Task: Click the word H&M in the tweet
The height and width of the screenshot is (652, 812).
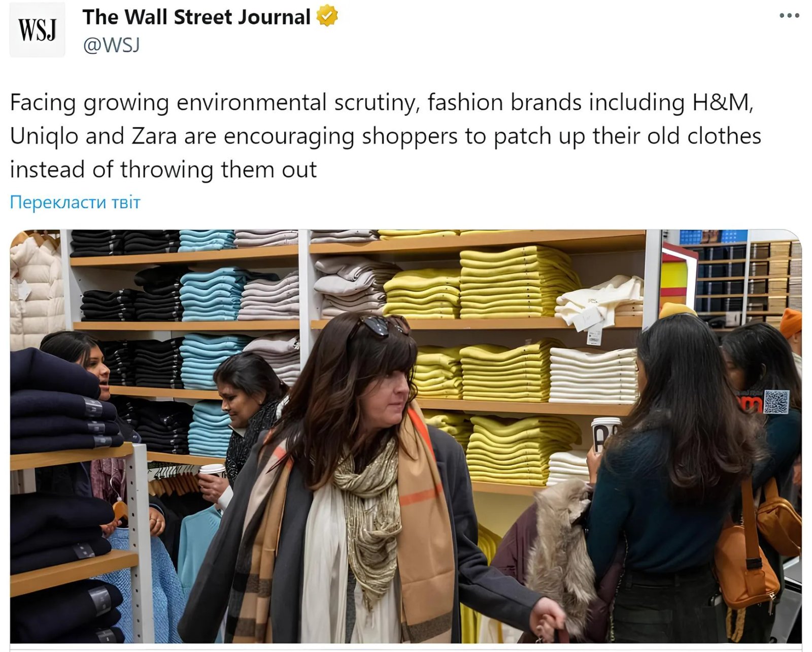Action: tap(722, 102)
